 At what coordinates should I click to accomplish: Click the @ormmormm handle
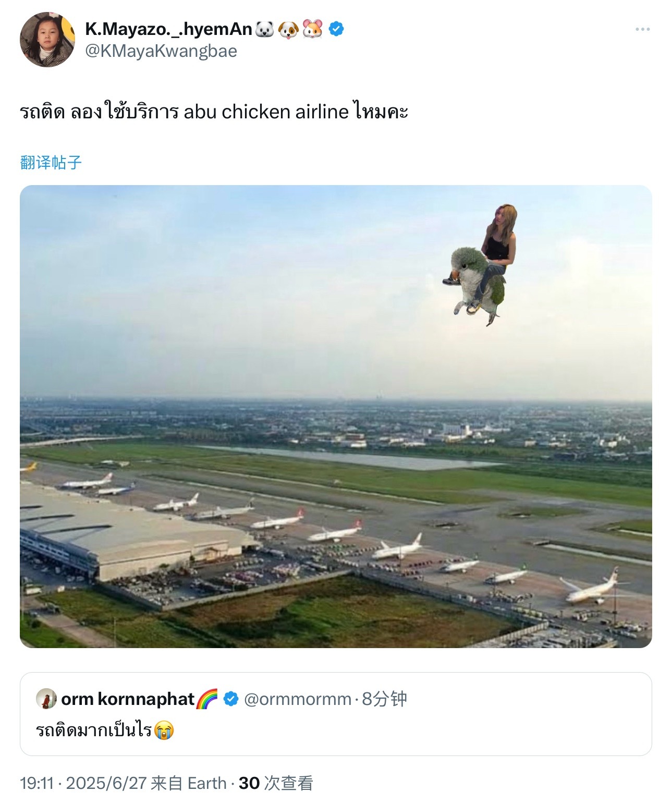298,699
